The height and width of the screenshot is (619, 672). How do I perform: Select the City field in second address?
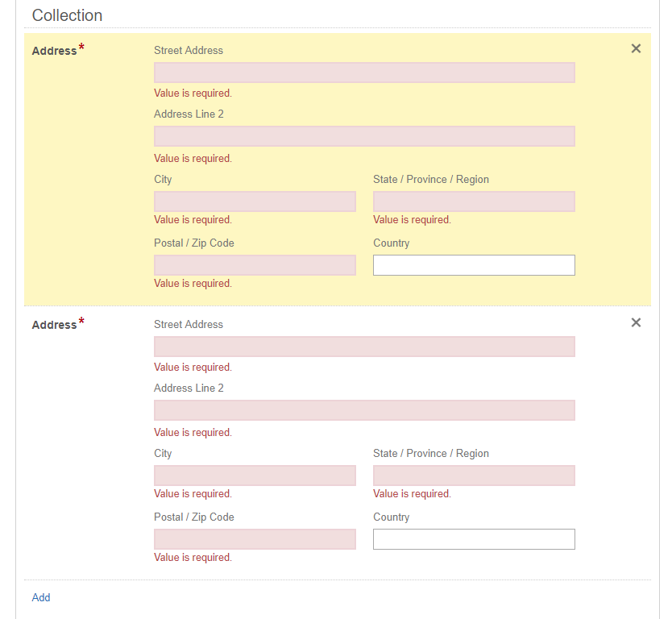(x=255, y=476)
